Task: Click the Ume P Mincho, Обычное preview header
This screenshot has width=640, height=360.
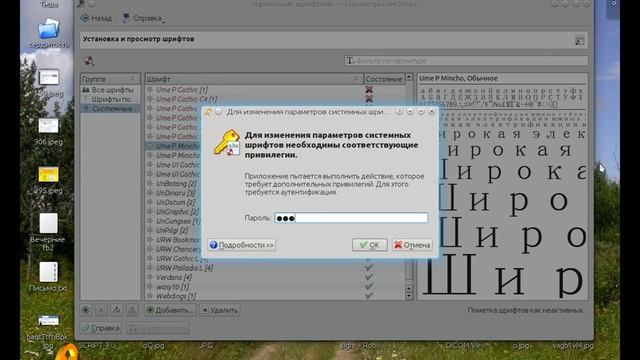Action: tap(458, 78)
